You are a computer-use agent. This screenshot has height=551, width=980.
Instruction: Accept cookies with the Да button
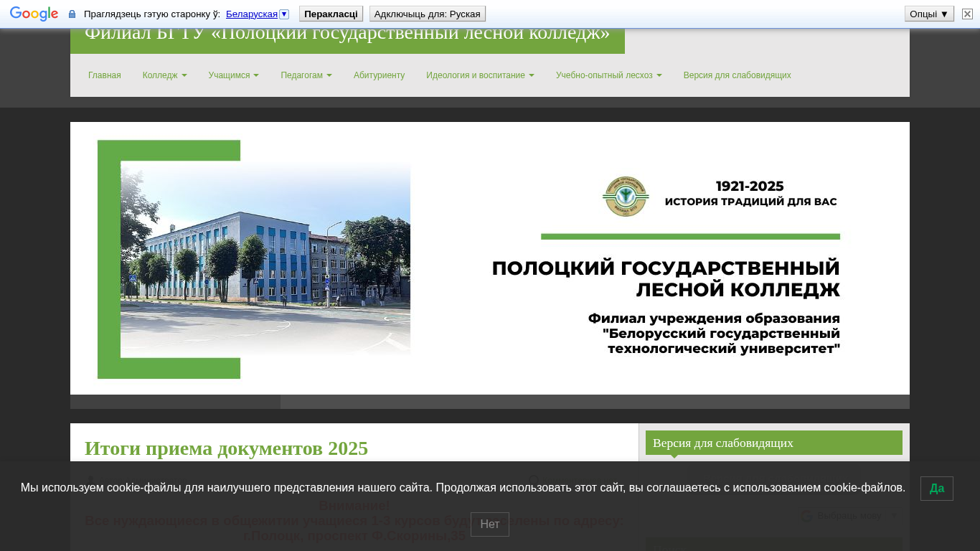tap(937, 489)
